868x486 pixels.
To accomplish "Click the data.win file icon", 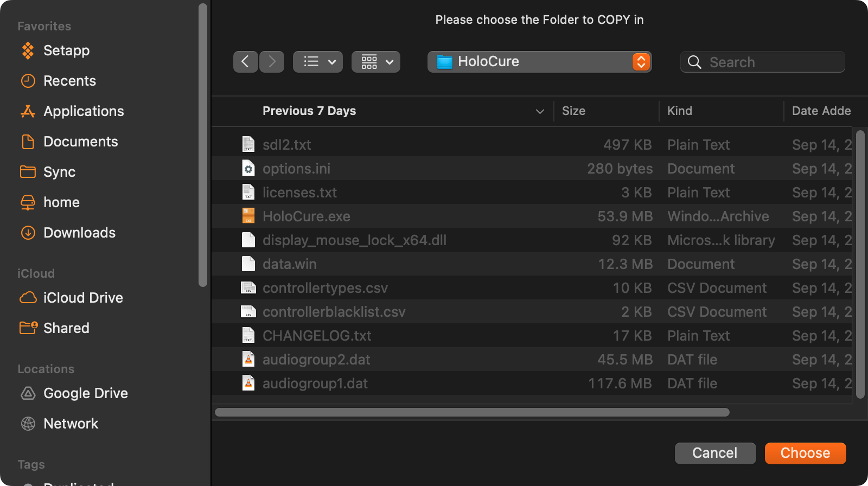I will pyautogui.click(x=248, y=264).
